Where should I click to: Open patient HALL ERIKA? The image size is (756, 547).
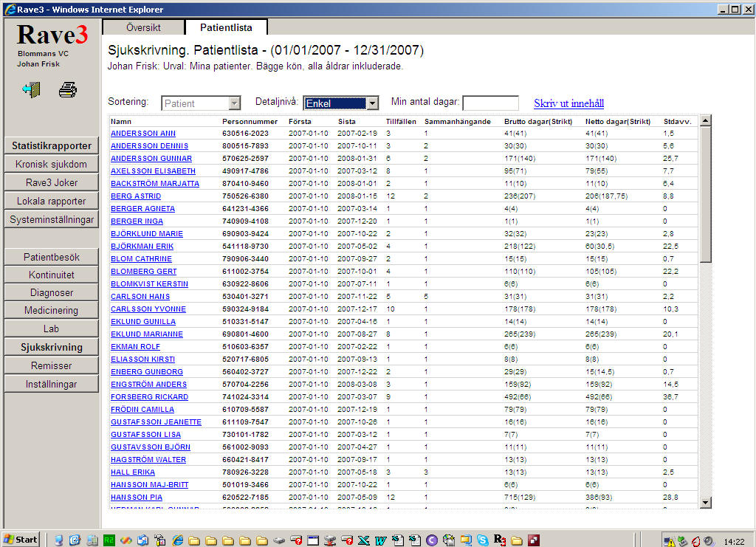click(x=133, y=472)
